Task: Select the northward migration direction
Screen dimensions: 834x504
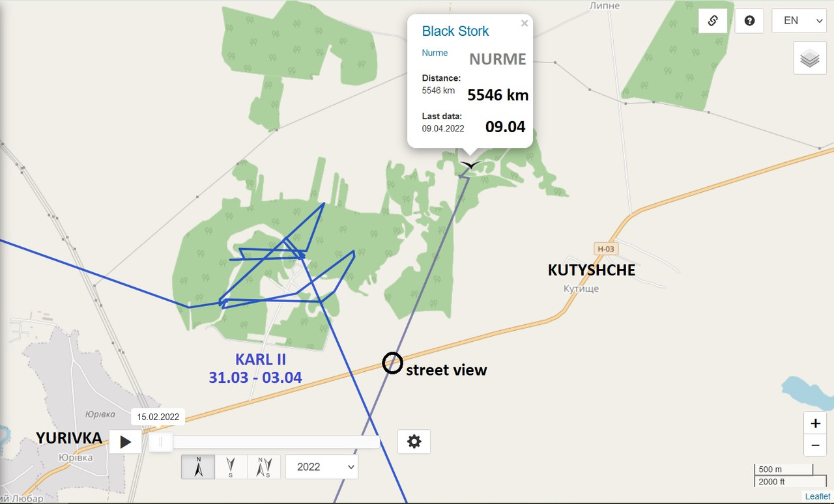Action: point(198,467)
